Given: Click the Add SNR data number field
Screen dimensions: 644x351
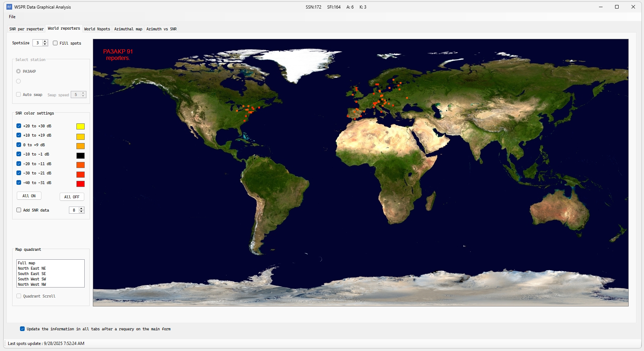Looking at the screenshot, I should 74,210.
